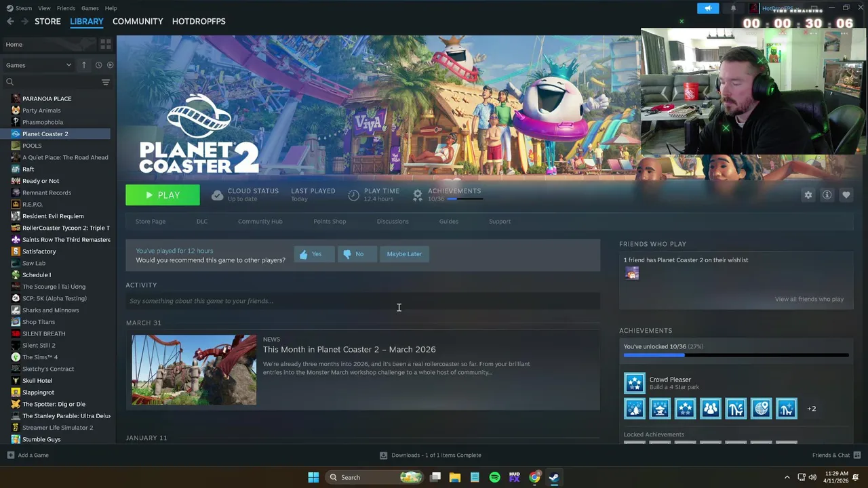Open the notifications bell icon
This screenshot has width=868, height=488.
click(733, 8)
